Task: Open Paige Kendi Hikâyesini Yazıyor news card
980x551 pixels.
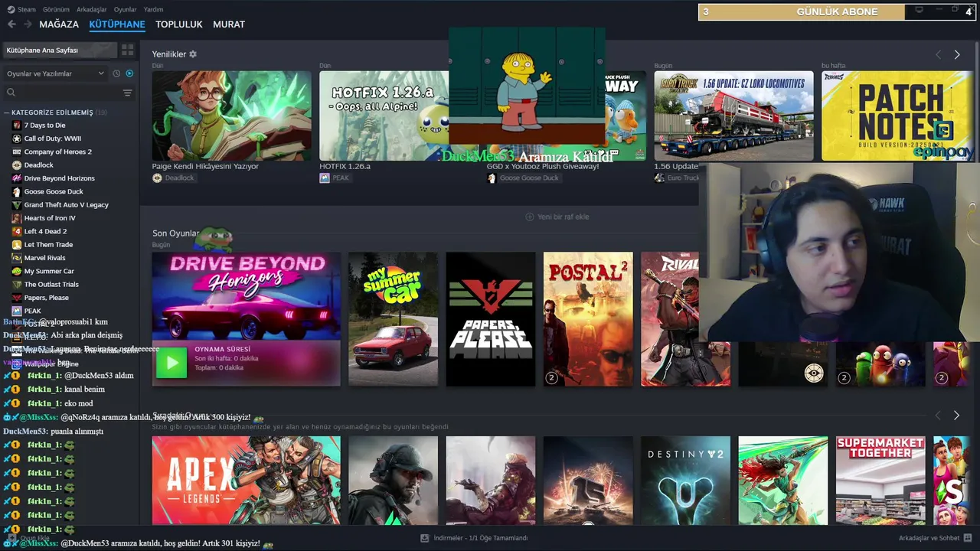Action: click(x=231, y=116)
